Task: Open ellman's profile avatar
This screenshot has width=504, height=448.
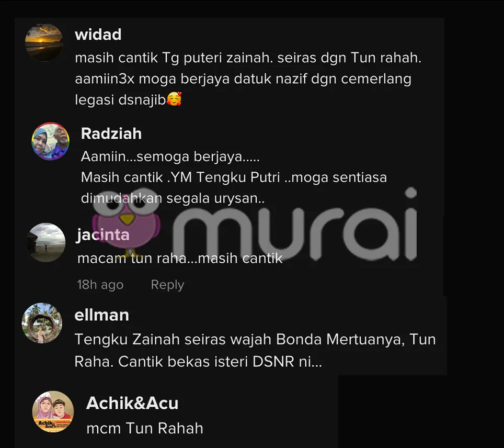Action: click(x=42, y=323)
